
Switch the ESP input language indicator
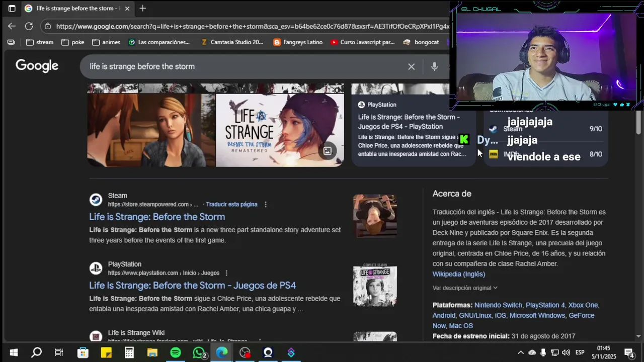[580, 352]
